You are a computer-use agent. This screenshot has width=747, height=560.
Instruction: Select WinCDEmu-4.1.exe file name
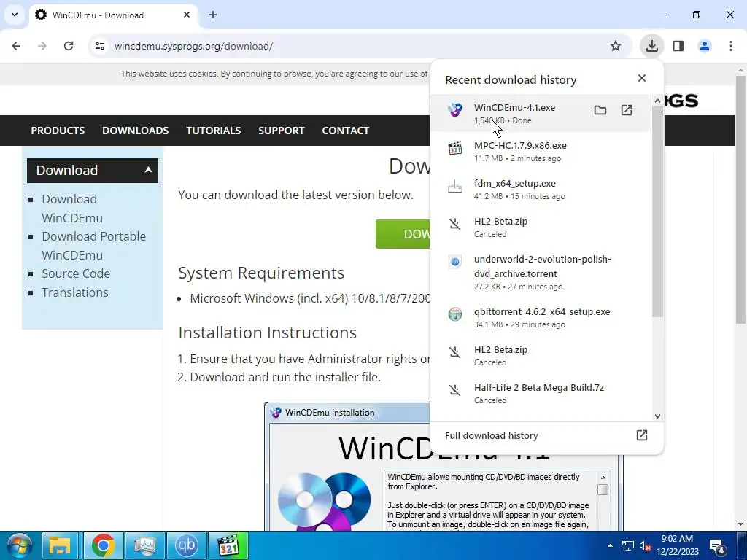coord(514,108)
